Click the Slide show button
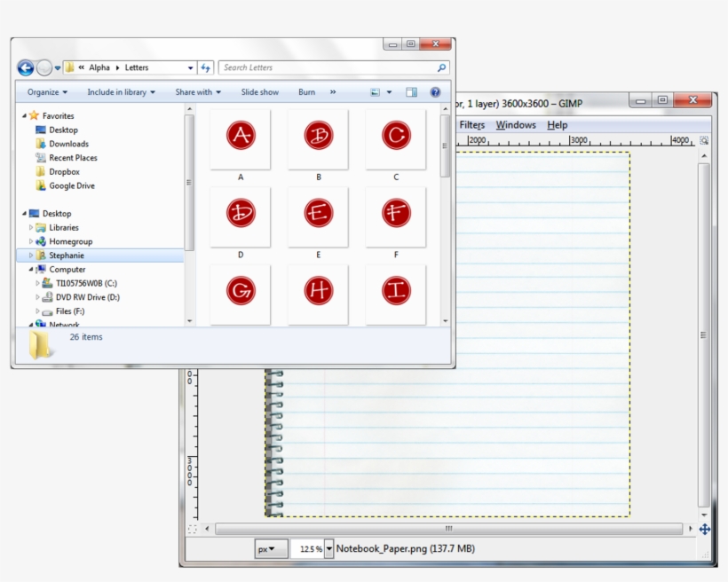 tap(259, 92)
